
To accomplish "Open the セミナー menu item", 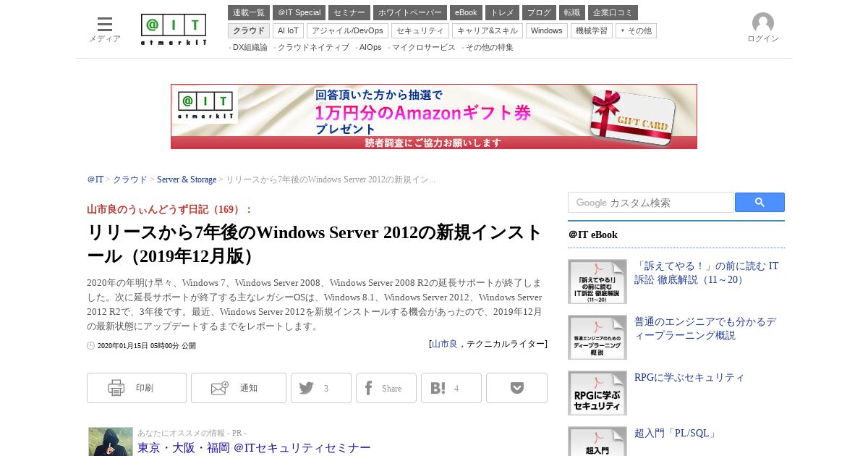I will pos(349,13).
